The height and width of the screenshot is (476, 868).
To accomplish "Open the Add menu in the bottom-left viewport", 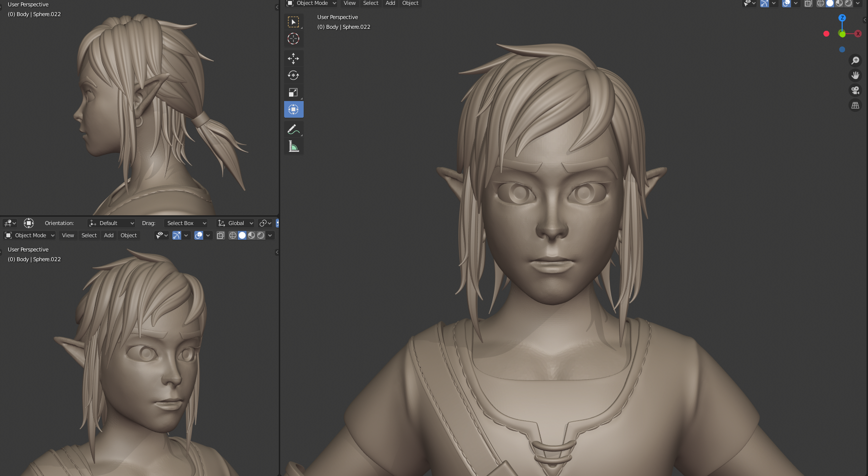I will (109, 235).
